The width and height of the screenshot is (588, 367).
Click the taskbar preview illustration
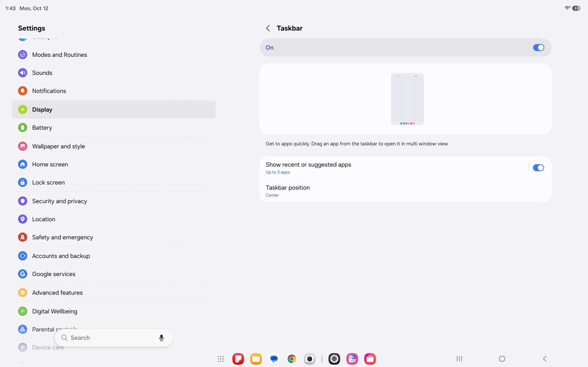(x=407, y=99)
